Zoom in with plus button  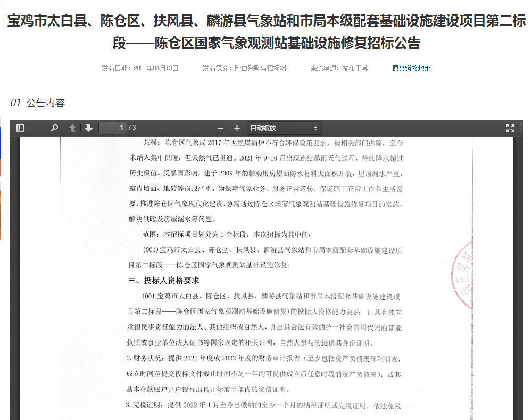(x=237, y=128)
